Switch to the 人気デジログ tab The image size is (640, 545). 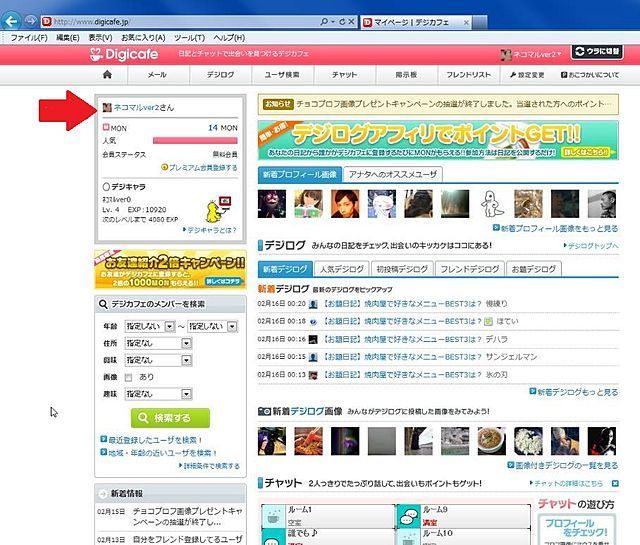coord(342,269)
